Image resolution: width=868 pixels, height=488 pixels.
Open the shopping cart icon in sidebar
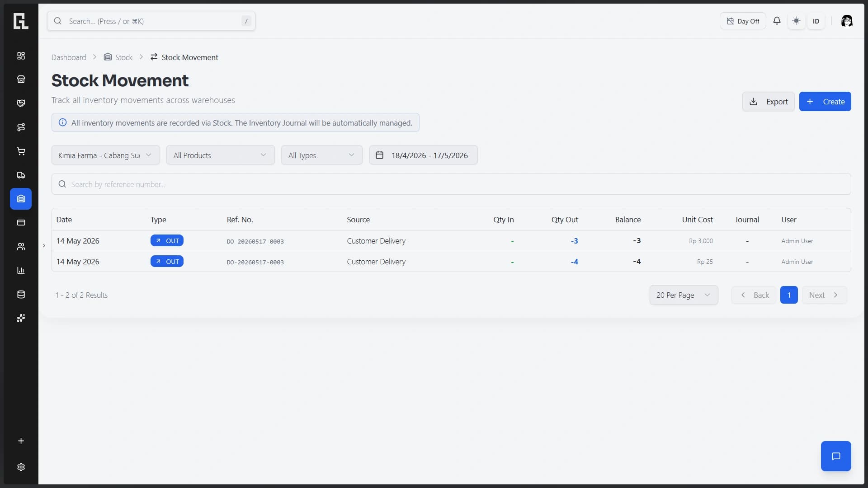21,151
